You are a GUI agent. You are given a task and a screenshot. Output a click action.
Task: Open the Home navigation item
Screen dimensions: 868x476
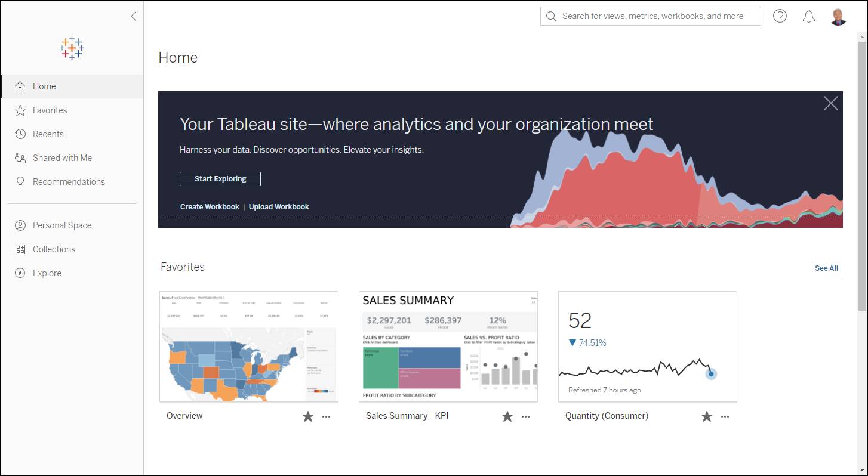point(72,86)
